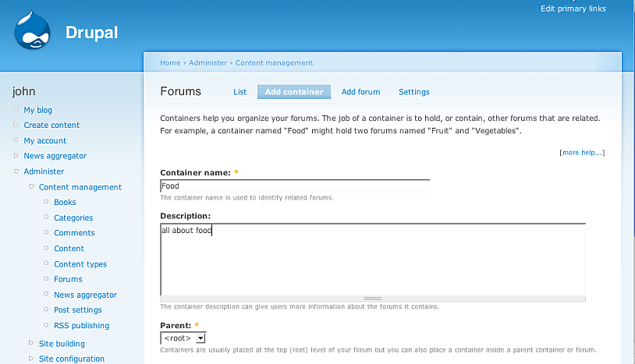
Task: Switch to the List tab
Action: point(239,92)
